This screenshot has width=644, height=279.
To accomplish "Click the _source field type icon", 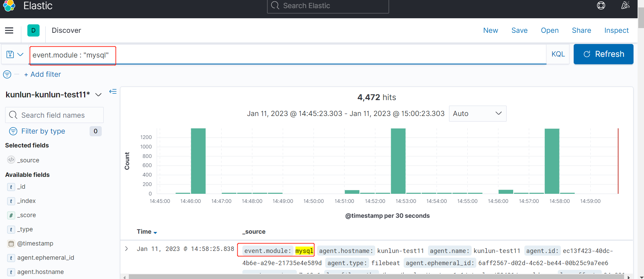I will coord(11,160).
